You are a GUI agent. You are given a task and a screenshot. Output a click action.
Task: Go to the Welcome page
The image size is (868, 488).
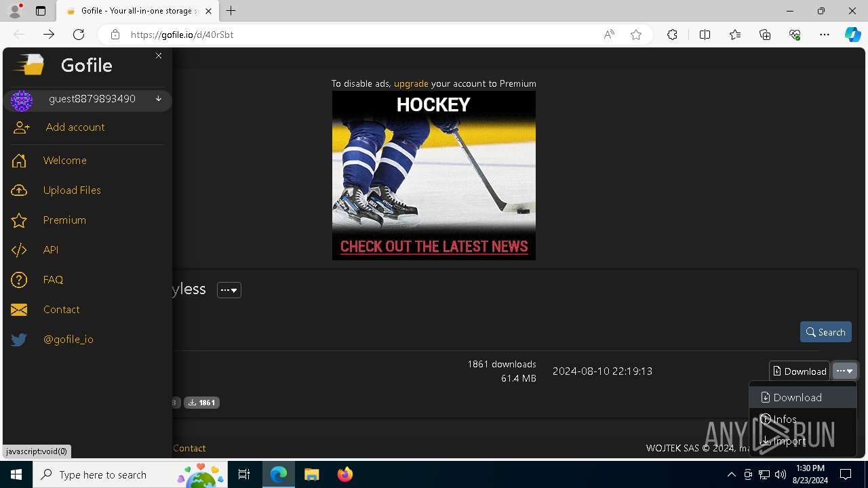tap(65, 161)
